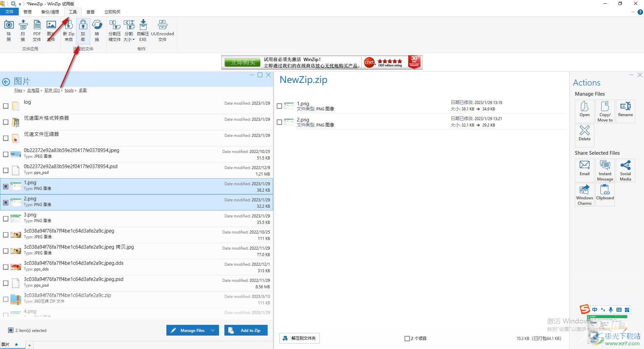Open the WinZip help icon
This screenshot has width=644, height=349.
(x=640, y=12)
